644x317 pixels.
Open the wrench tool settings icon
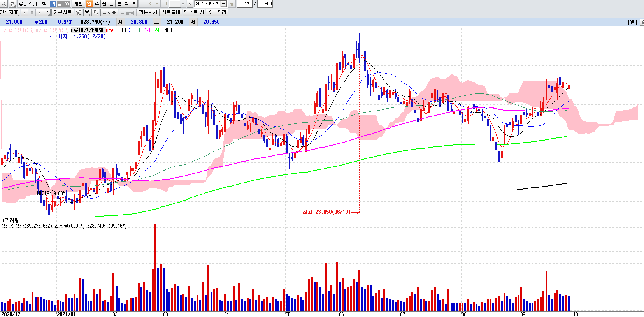click(95, 12)
